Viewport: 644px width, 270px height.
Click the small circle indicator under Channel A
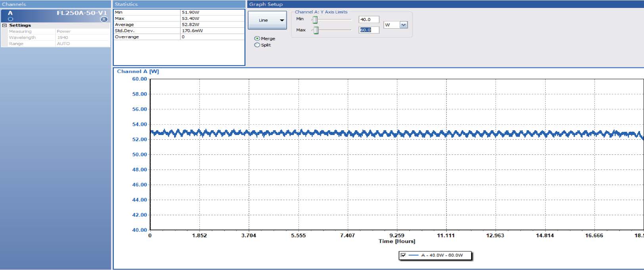11,19
